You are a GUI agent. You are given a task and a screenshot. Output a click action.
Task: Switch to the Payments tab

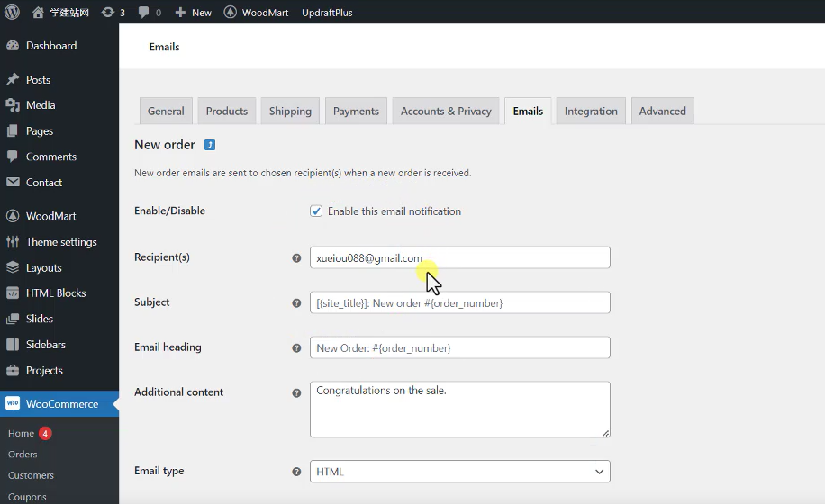coord(356,112)
